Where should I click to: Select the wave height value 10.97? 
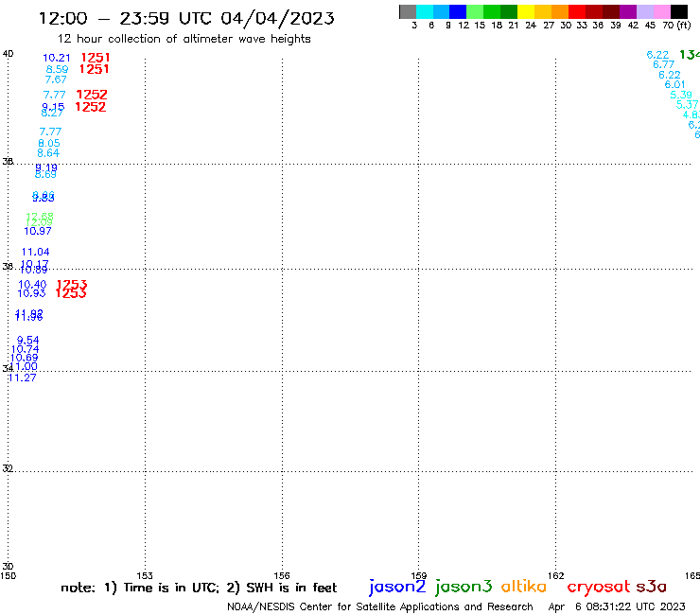(x=38, y=231)
